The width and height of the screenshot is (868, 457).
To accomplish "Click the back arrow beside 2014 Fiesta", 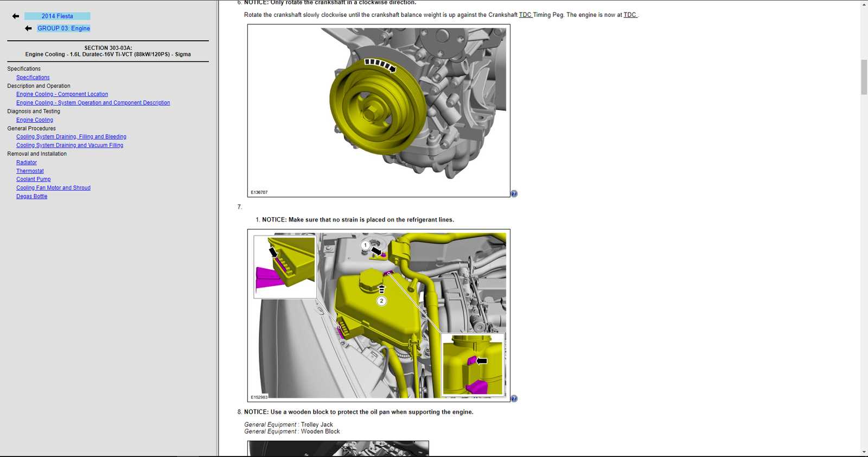I will 16,16.
